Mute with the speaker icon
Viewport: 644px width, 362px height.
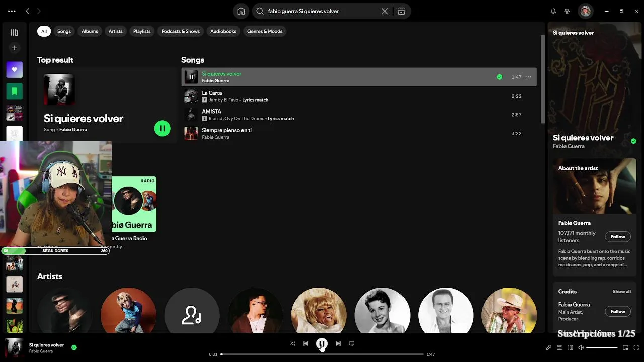click(x=581, y=348)
